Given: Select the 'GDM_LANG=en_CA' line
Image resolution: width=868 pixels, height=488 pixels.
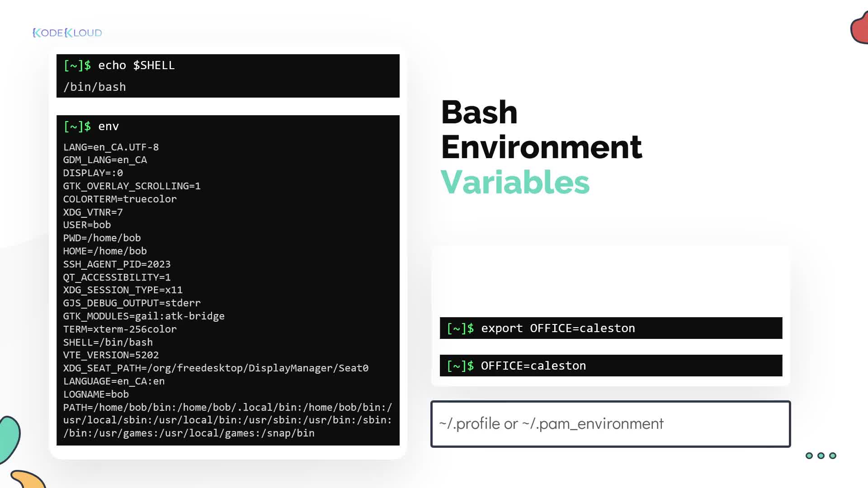Looking at the screenshot, I should pyautogui.click(x=105, y=160).
